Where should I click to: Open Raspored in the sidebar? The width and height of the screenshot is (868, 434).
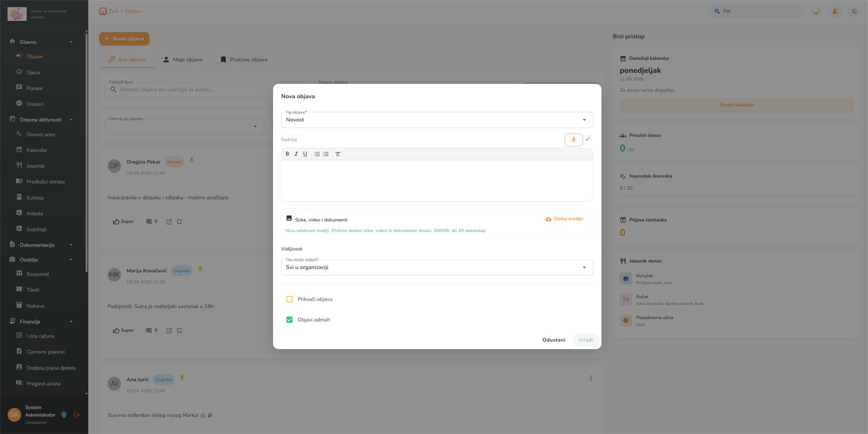tap(37, 274)
